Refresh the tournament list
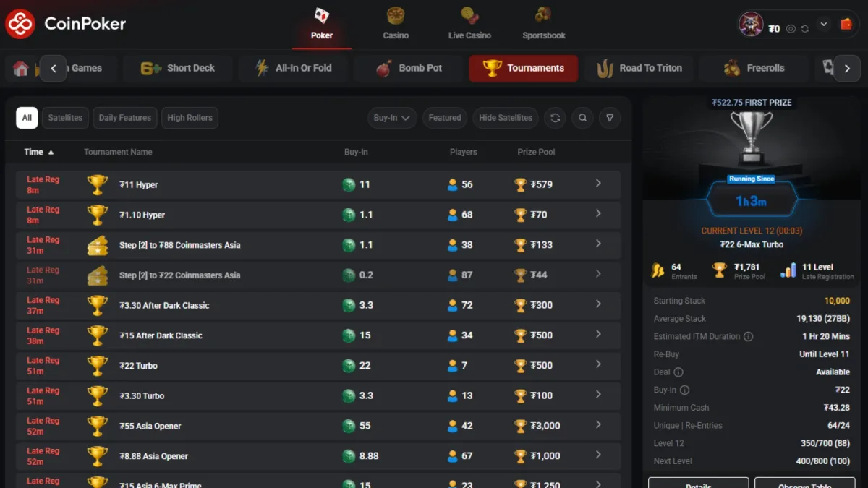Viewport: 868px width, 488px height. 556,118
